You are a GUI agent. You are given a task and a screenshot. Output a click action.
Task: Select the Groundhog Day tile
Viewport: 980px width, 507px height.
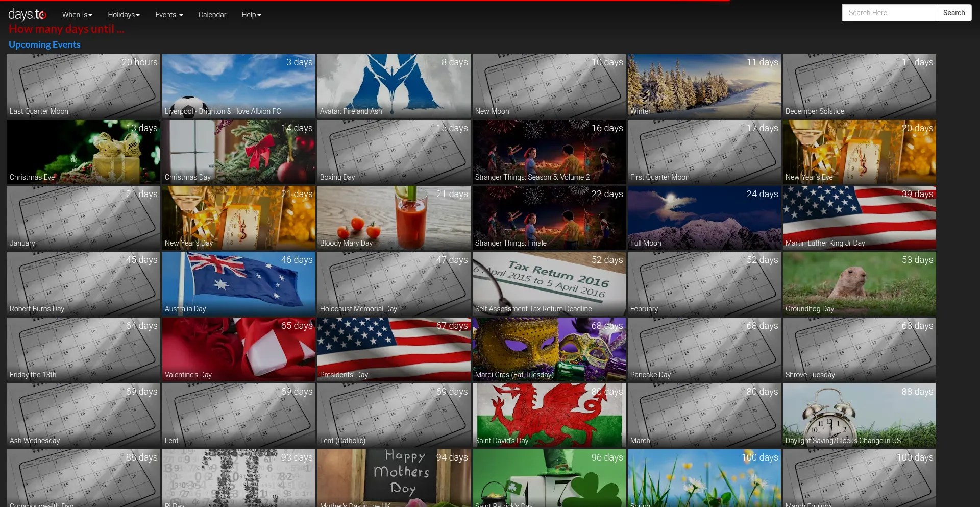point(860,284)
